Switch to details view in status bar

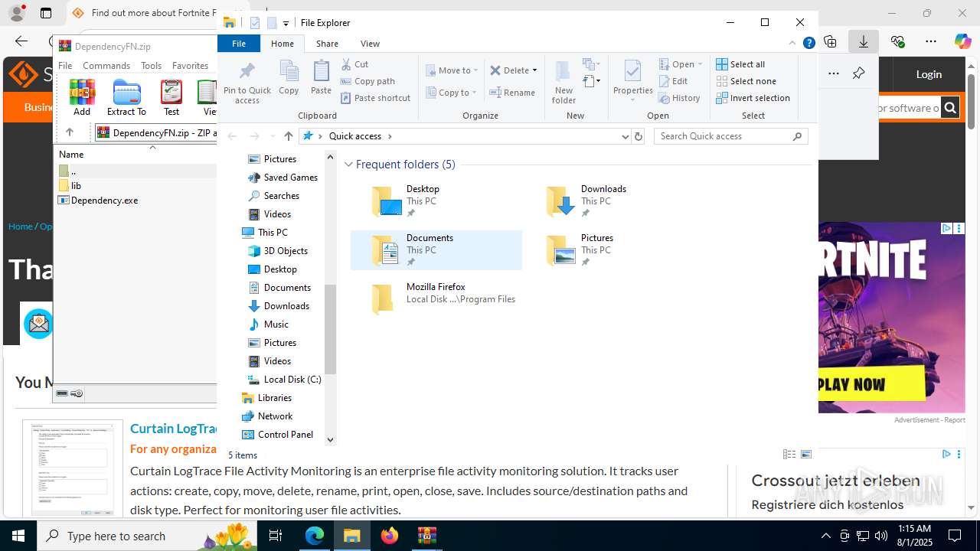pyautogui.click(x=789, y=455)
